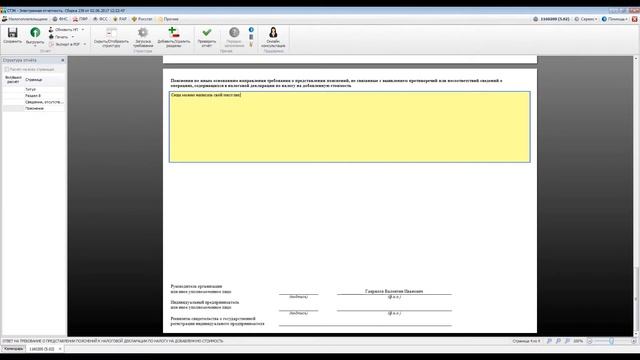Click the Экспорт в PDF icon

51,44
